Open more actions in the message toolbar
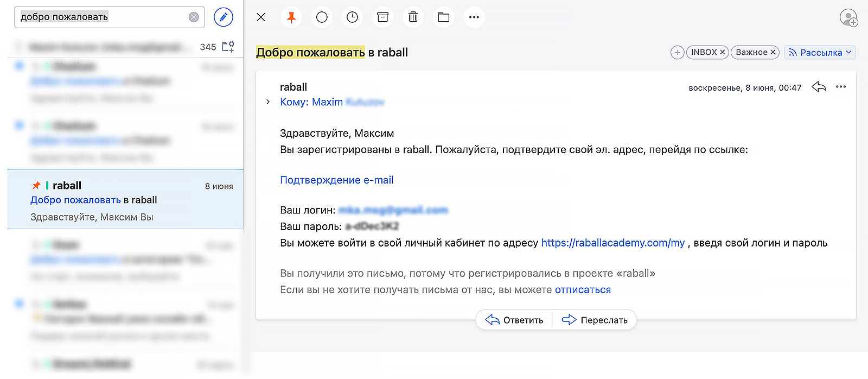Screen dimensions: 868x379 [x=474, y=17]
